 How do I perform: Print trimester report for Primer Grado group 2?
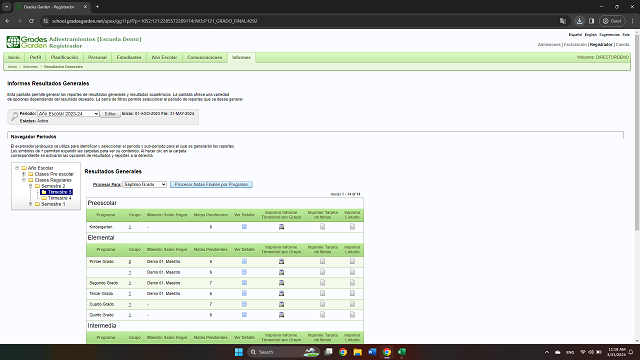click(x=281, y=261)
